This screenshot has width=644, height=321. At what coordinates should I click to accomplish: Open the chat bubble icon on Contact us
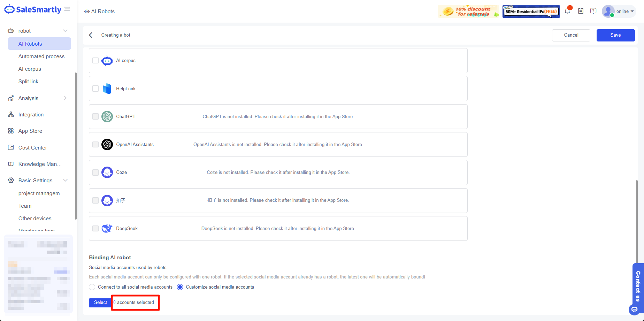coord(634,309)
